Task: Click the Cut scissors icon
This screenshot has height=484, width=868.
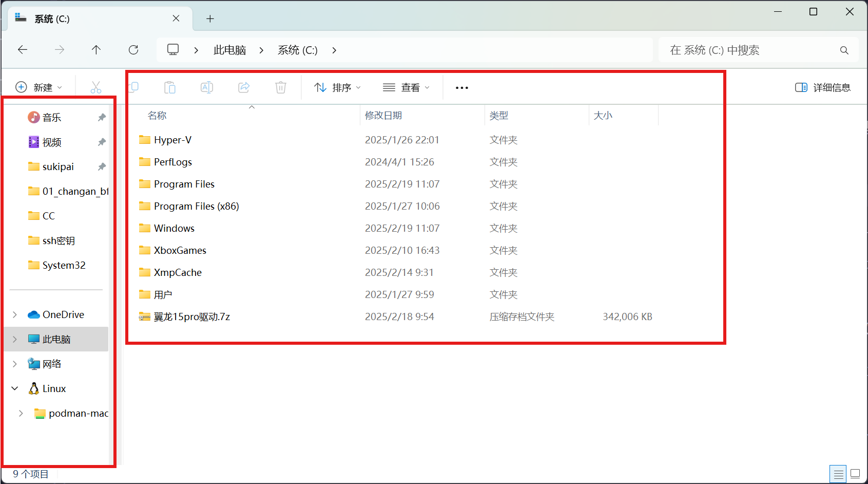Action: [96, 87]
